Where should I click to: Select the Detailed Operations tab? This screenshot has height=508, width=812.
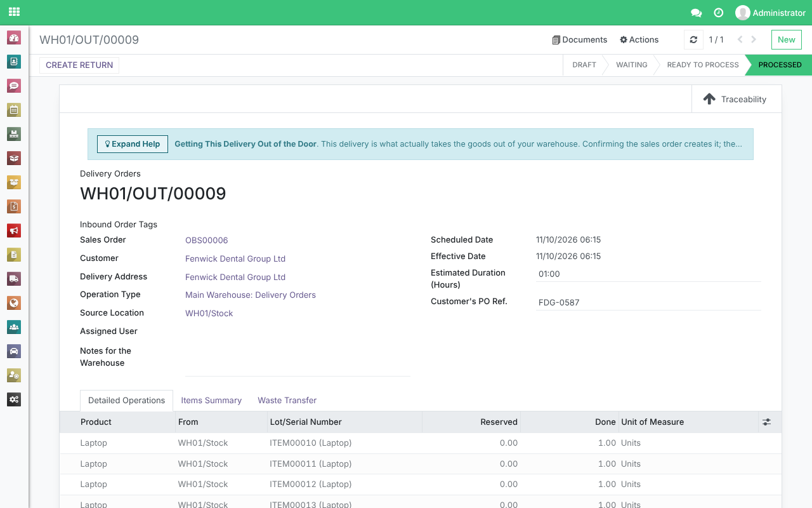pyautogui.click(x=126, y=401)
